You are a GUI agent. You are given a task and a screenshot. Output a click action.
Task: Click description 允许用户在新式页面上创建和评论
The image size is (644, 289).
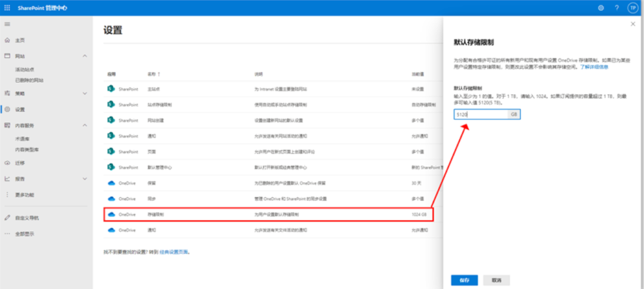(x=284, y=151)
